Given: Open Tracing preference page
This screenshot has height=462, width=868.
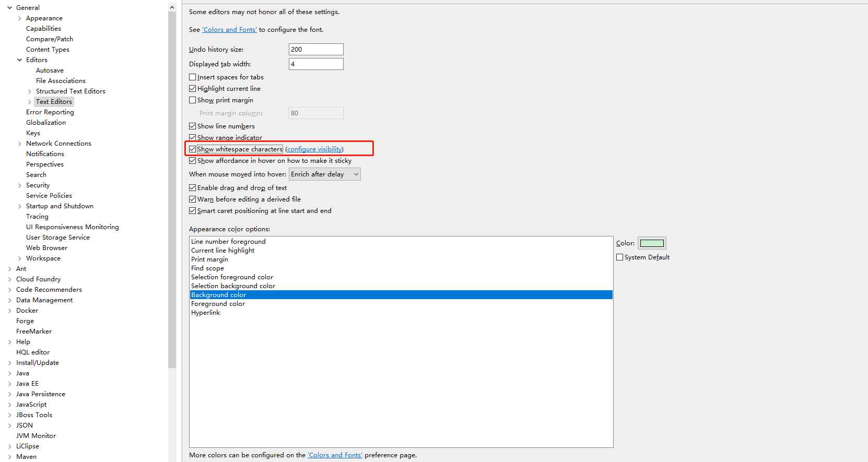Looking at the screenshot, I should (x=37, y=217).
